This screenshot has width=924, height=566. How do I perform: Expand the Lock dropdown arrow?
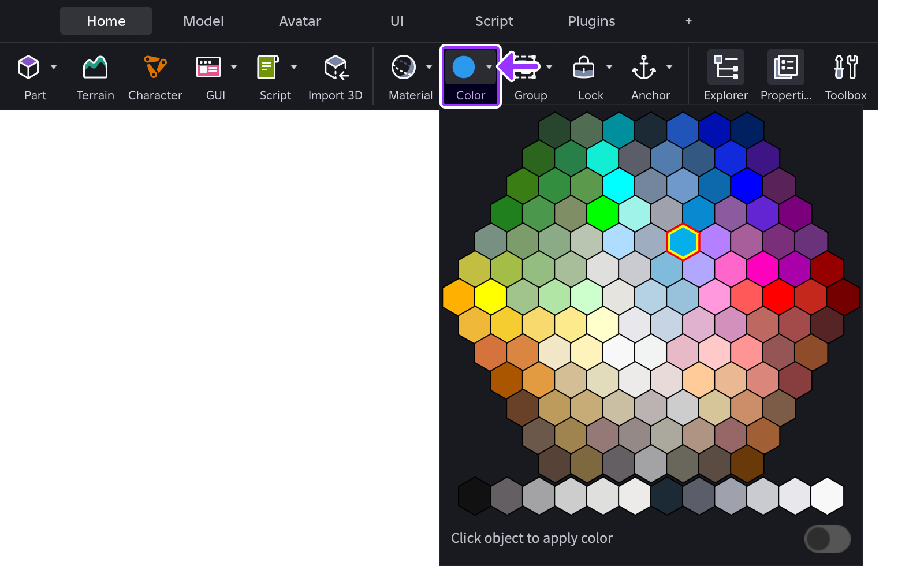click(x=609, y=67)
